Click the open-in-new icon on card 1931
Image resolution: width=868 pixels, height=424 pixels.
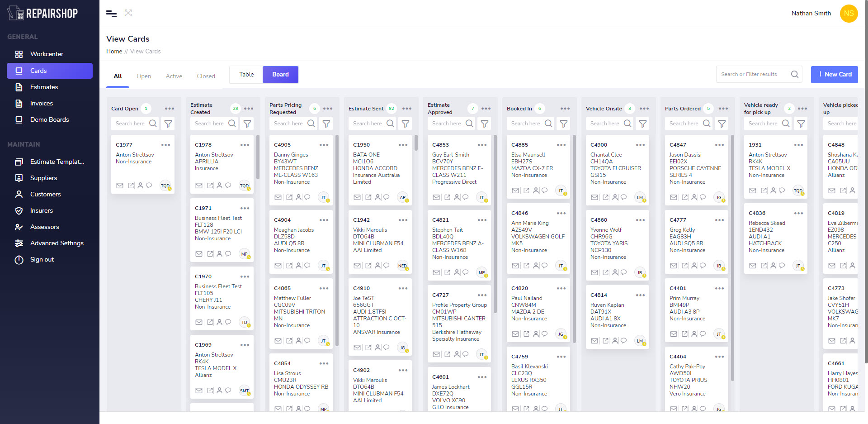764,191
